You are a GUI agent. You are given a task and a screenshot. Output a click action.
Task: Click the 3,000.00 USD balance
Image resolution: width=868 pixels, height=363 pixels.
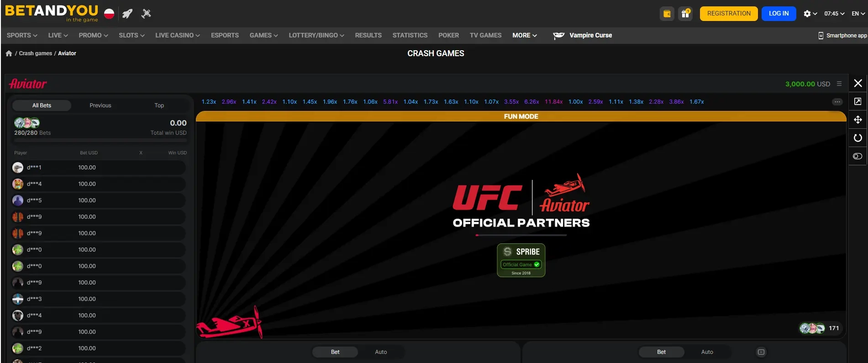(x=807, y=84)
